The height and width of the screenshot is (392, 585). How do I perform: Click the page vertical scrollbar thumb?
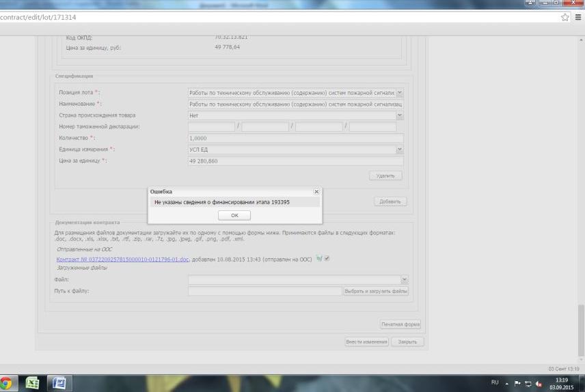pyautogui.click(x=581, y=331)
